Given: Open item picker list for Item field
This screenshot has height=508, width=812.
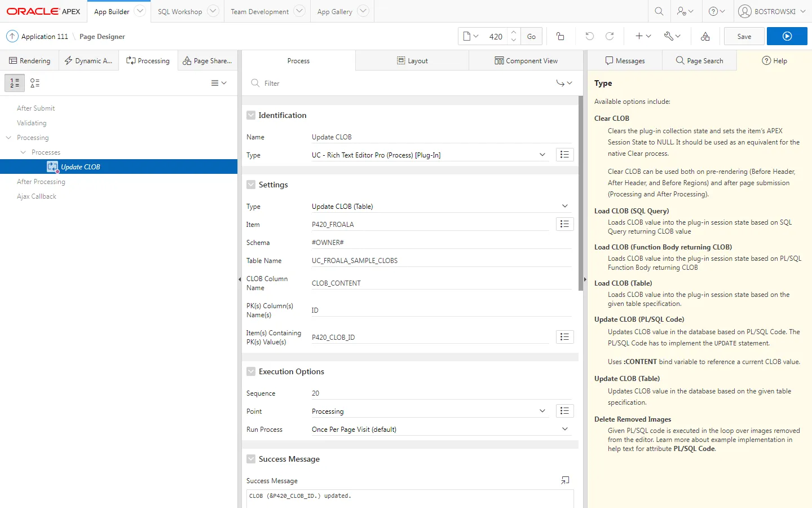Looking at the screenshot, I should [x=564, y=224].
